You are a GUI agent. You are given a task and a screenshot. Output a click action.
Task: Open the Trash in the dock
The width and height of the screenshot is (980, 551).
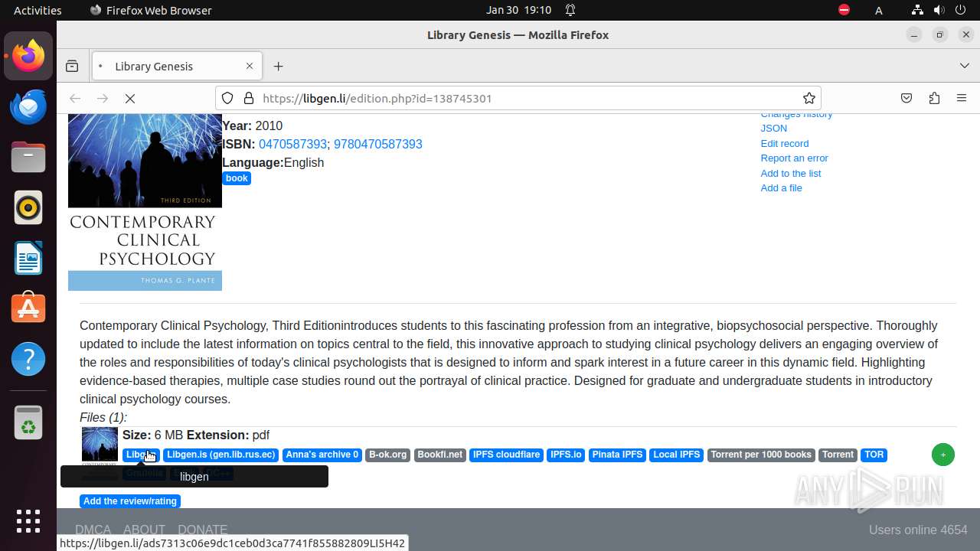[x=28, y=422]
